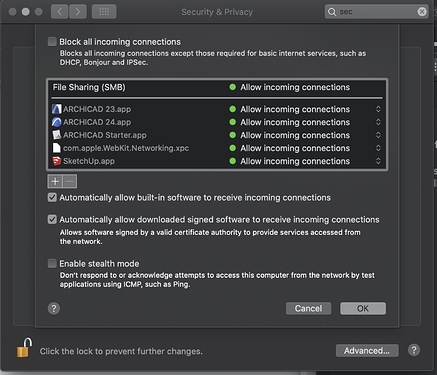Screen dimensions: 437x375
Task: Select the SketchUp.app row name
Action: tap(89, 161)
